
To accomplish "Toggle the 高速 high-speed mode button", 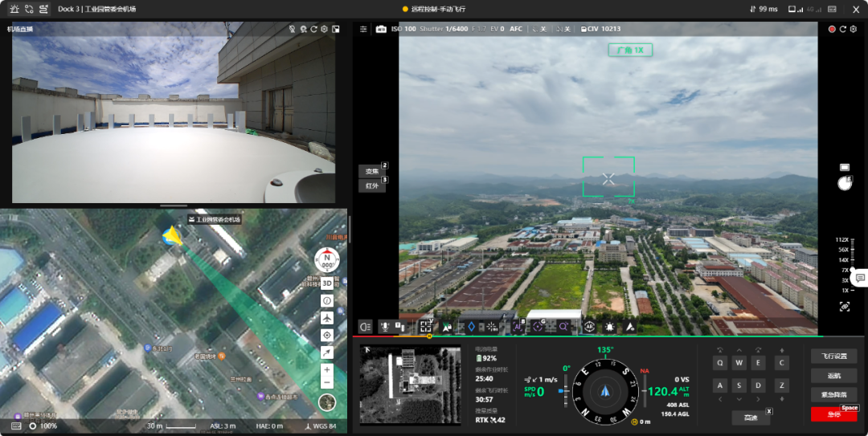I will tap(750, 418).
